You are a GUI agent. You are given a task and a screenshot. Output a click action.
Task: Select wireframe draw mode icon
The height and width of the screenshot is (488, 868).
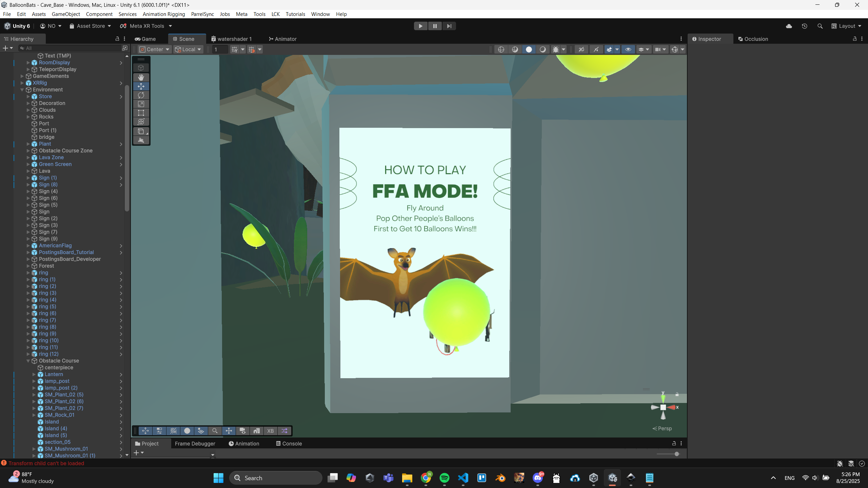[501, 49]
